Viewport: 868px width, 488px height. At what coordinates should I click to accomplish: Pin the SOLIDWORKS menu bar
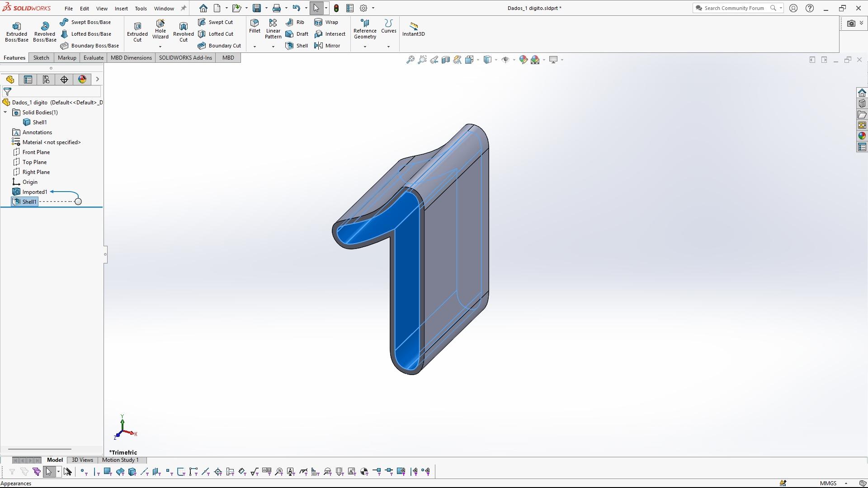click(x=183, y=8)
